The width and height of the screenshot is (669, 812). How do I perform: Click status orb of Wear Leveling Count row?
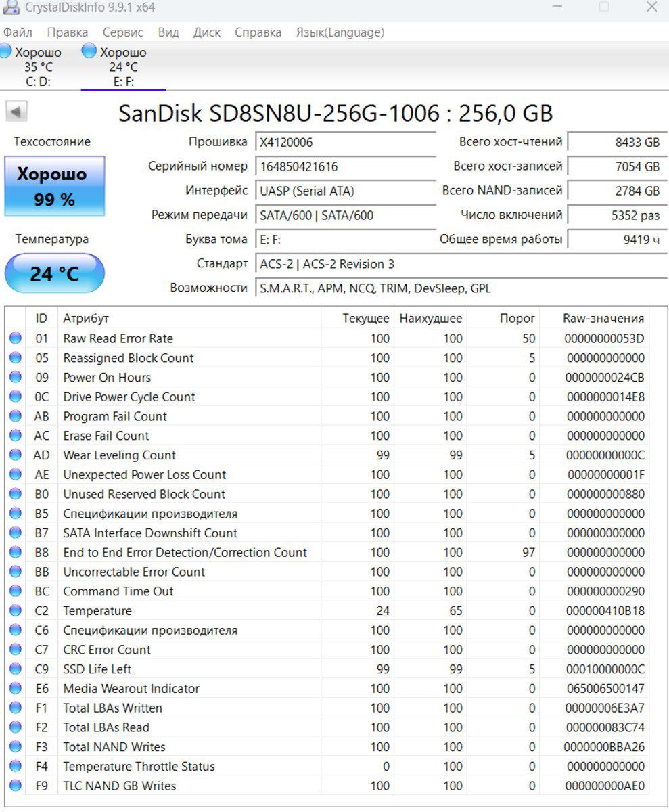pyautogui.click(x=16, y=455)
